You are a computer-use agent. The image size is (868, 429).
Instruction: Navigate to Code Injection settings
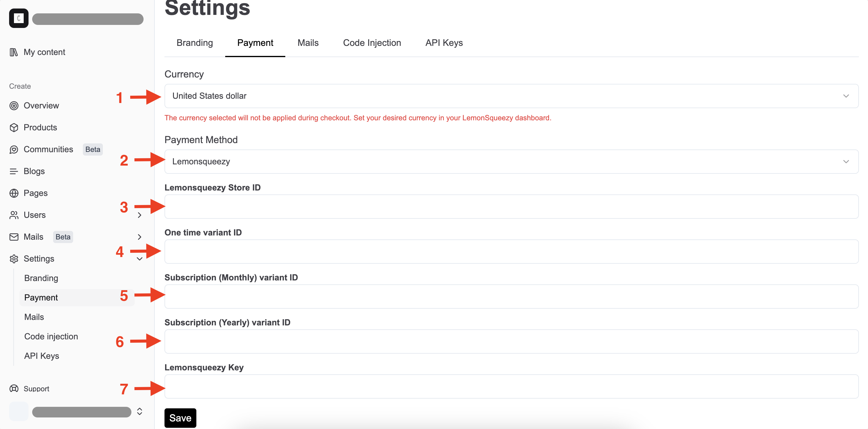click(372, 42)
